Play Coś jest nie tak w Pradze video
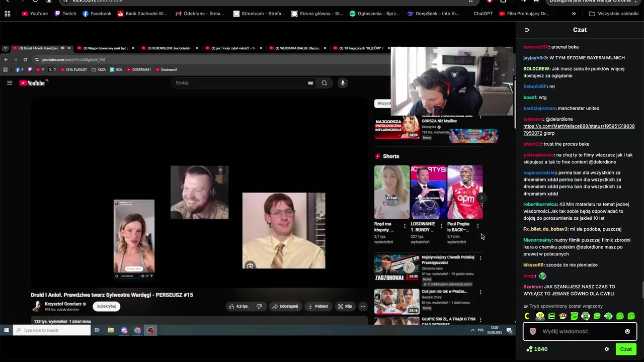The image size is (644, 362). pos(397,301)
